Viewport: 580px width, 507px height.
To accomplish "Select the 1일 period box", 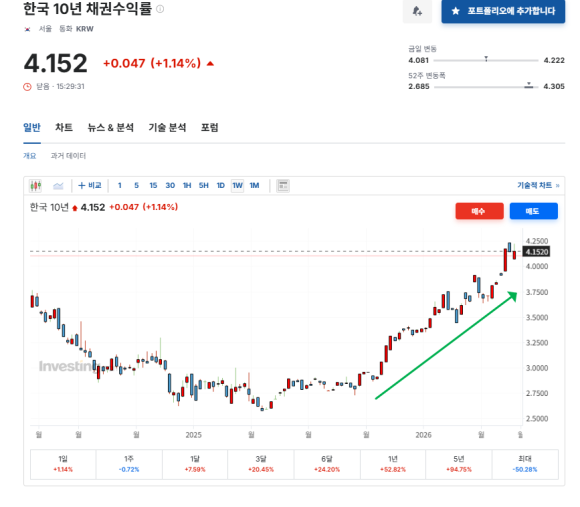I will click(63, 464).
